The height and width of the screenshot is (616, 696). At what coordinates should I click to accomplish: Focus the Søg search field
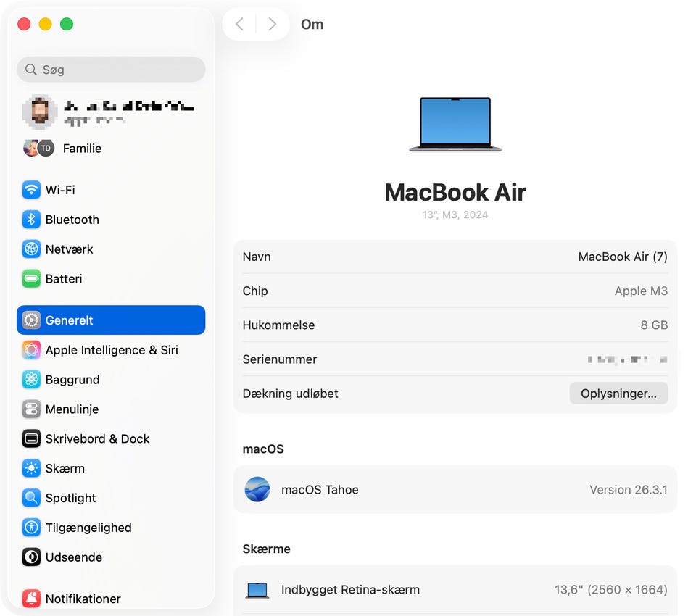pos(111,70)
